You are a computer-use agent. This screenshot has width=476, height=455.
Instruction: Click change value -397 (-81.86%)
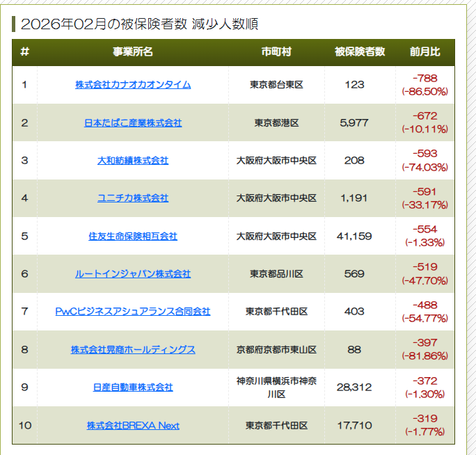425,349
